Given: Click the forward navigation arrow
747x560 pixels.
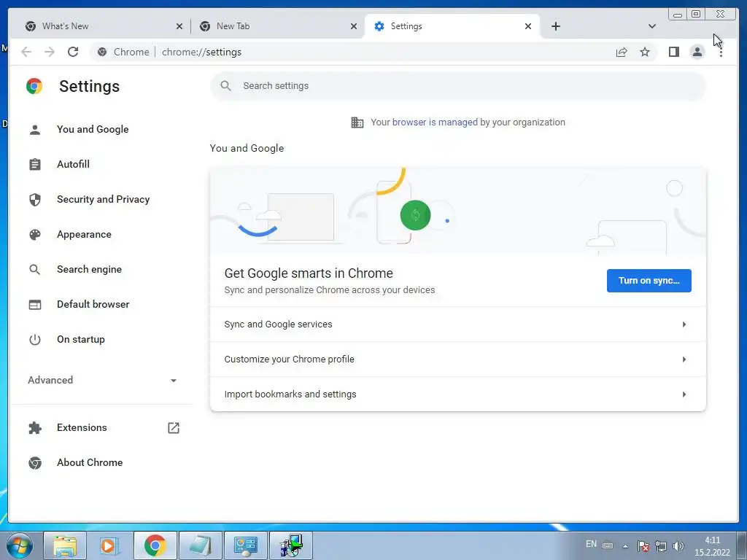Looking at the screenshot, I should click(50, 52).
